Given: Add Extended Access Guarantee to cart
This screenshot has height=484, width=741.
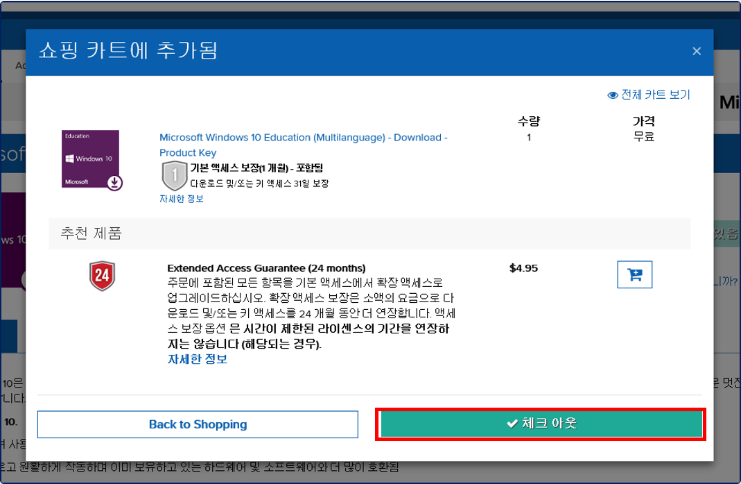Looking at the screenshot, I should pyautogui.click(x=634, y=273).
